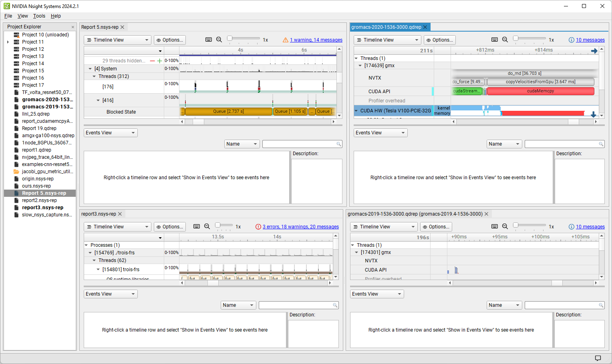Open the Tools menu
This screenshot has height=364, width=612.
pyautogui.click(x=39, y=16)
